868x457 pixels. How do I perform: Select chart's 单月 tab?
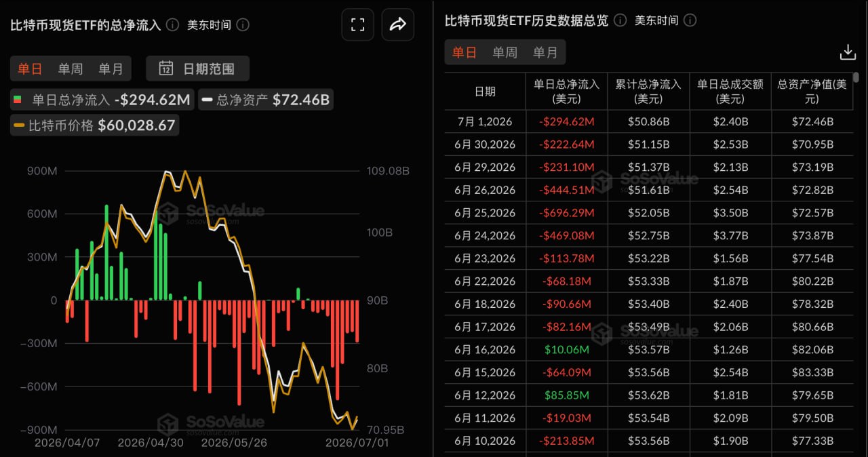click(x=111, y=68)
